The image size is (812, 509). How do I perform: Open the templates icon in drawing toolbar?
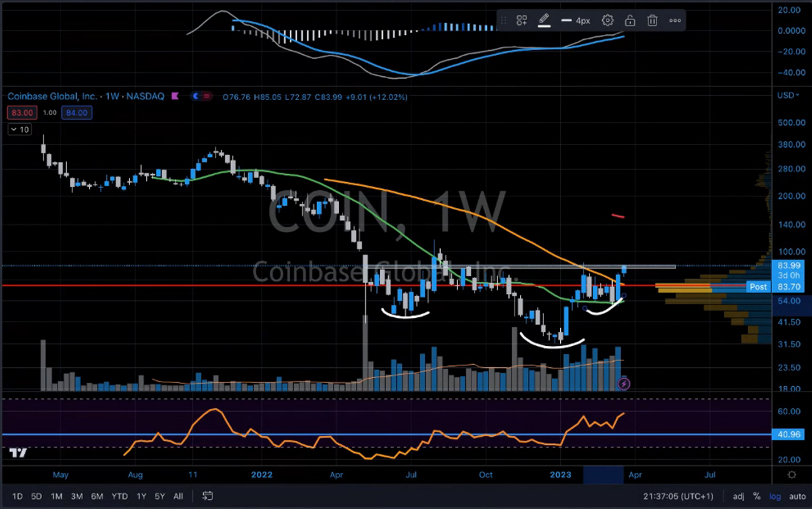521,21
